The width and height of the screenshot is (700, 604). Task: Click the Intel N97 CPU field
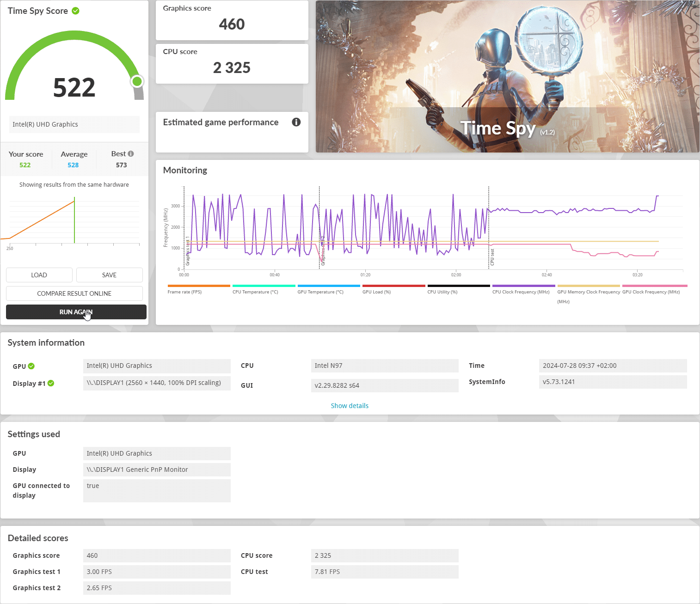[384, 366]
